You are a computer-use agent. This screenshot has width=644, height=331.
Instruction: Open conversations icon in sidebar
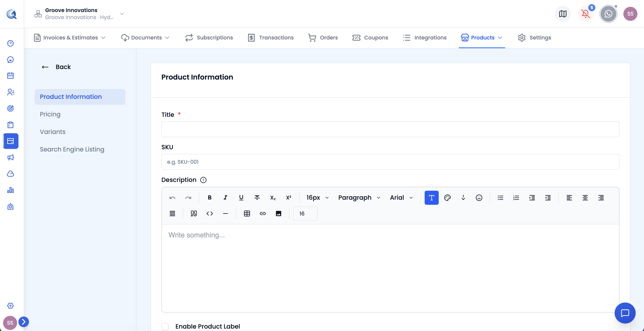(x=11, y=59)
